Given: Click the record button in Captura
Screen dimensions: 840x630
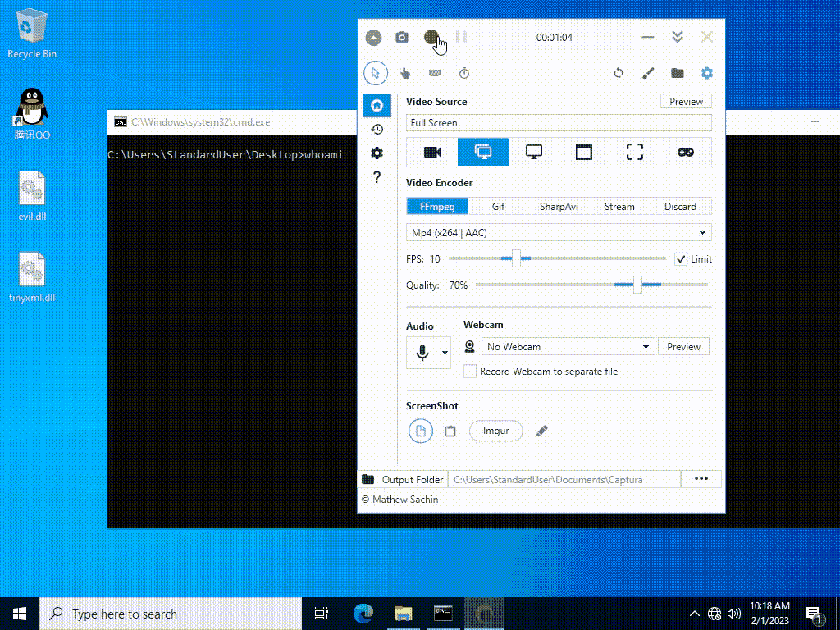Looking at the screenshot, I should tap(431, 37).
